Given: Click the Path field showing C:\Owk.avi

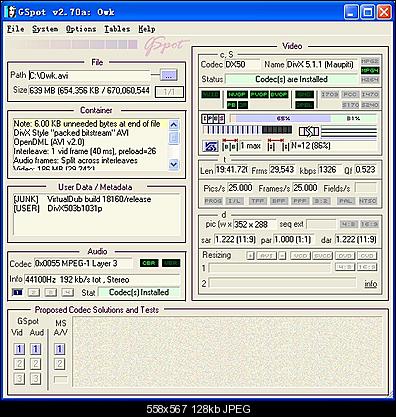Looking at the screenshot, I should tap(89, 75).
